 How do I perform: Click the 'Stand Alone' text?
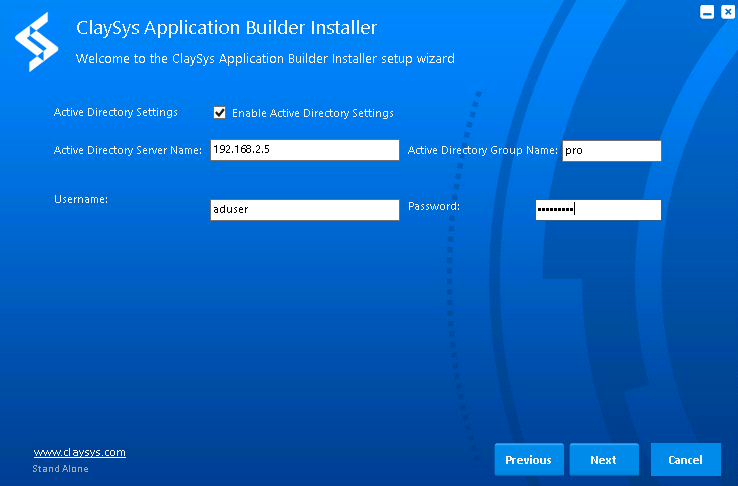click(60, 469)
